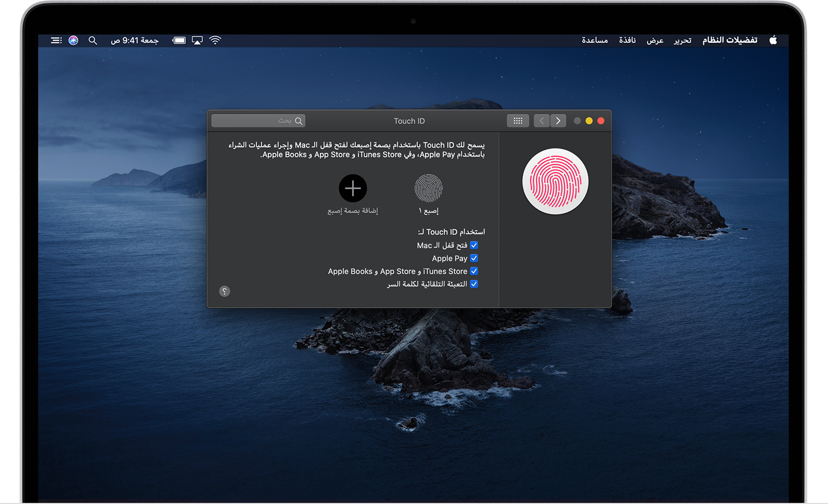This screenshot has height=504, width=828.
Task: Go forward with the right chevron
Action: coord(558,121)
